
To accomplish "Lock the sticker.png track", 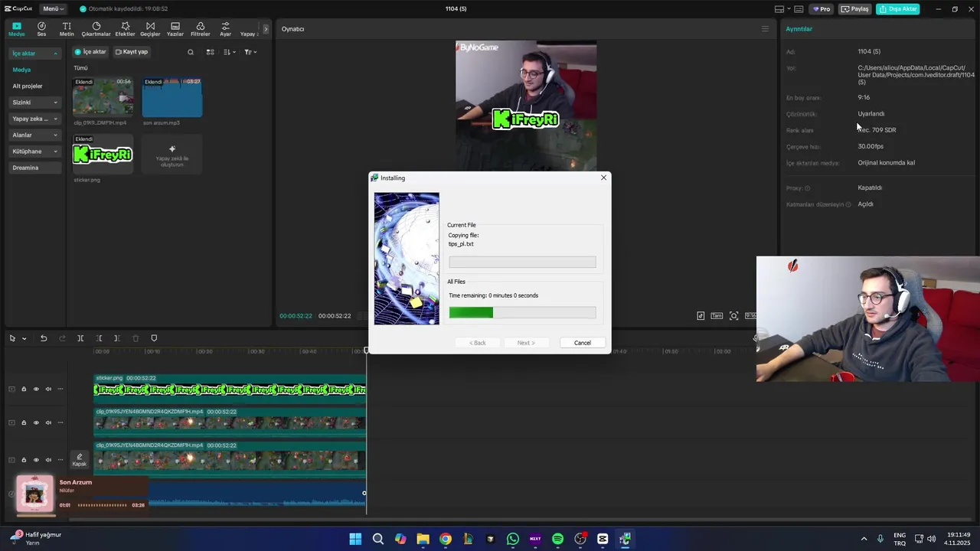I will (24, 389).
